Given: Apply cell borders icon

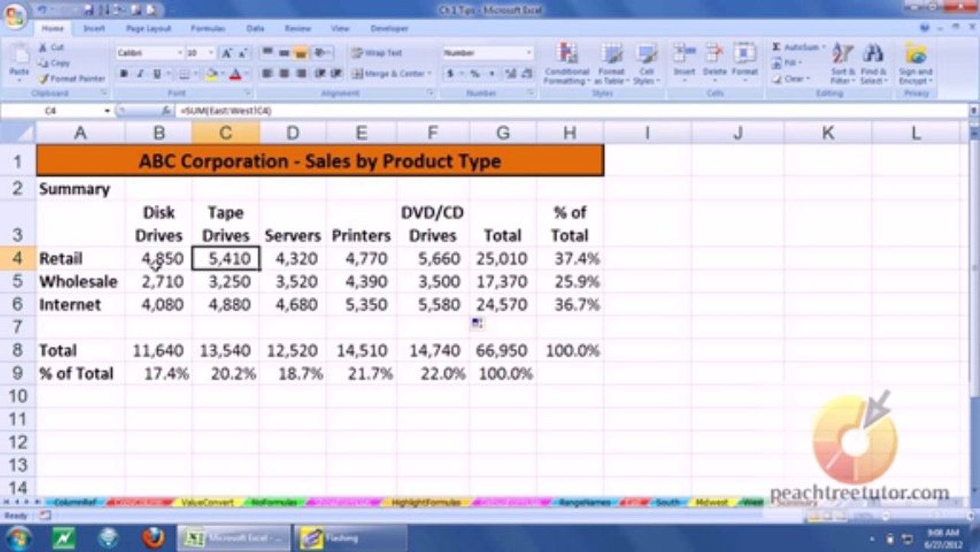Looking at the screenshot, I should pyautogui.click(x=184, y=74).
